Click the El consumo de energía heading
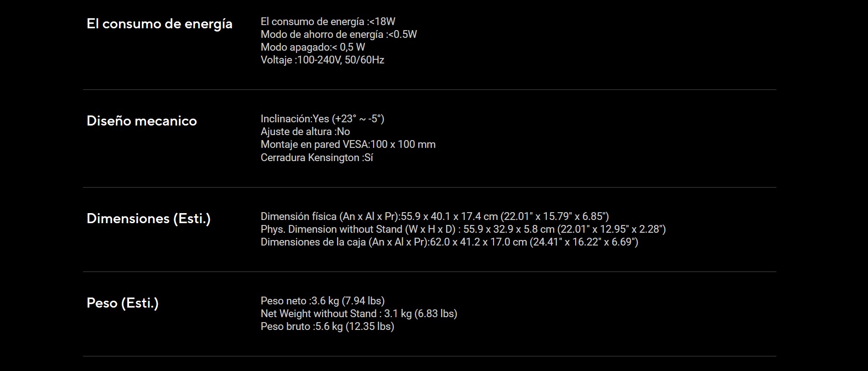 point(160,24)
